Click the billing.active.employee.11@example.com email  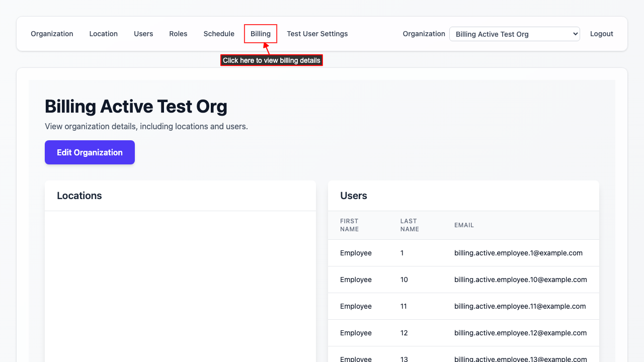[520, 306]
